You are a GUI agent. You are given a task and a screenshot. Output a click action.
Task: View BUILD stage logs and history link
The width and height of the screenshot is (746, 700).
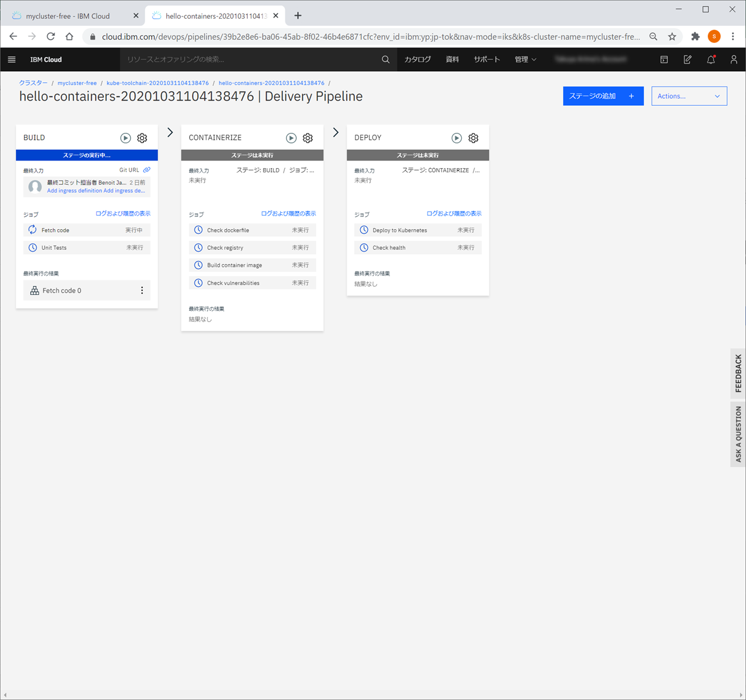(123, 213)
